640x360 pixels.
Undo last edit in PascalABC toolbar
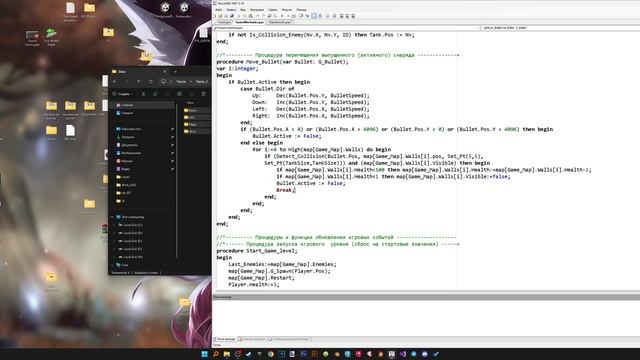point(257,16)
